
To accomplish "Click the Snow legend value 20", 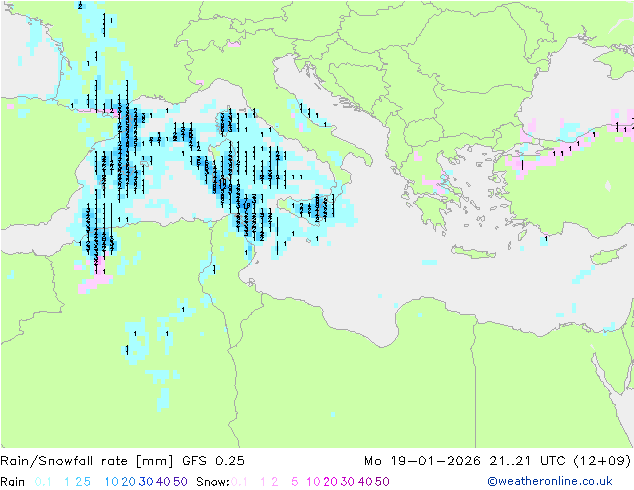I will (x=330, y=482).
